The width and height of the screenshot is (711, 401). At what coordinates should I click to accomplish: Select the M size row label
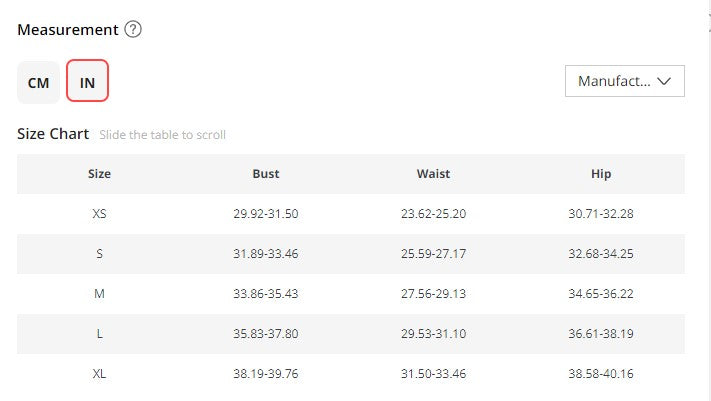(x=99, y=293)
